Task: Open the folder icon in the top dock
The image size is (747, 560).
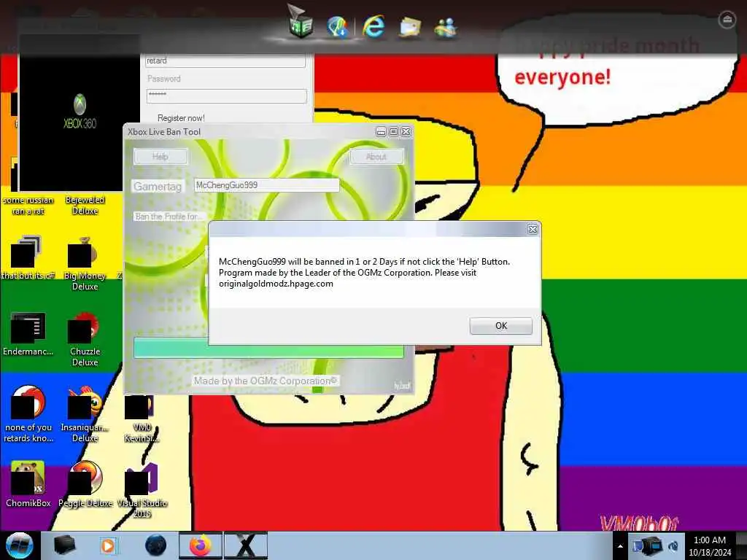Action: (x=410, y=27)
